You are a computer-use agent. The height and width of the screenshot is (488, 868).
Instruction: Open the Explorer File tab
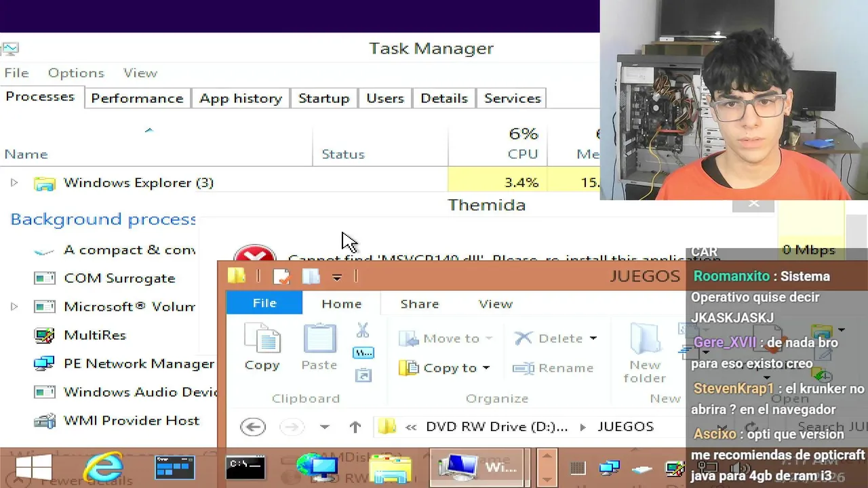pyautogui.click(x=264, y=304)
